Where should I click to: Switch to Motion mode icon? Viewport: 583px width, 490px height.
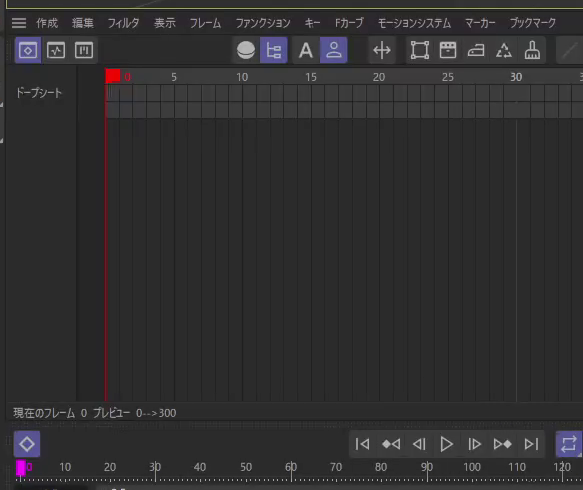(84, 50)
